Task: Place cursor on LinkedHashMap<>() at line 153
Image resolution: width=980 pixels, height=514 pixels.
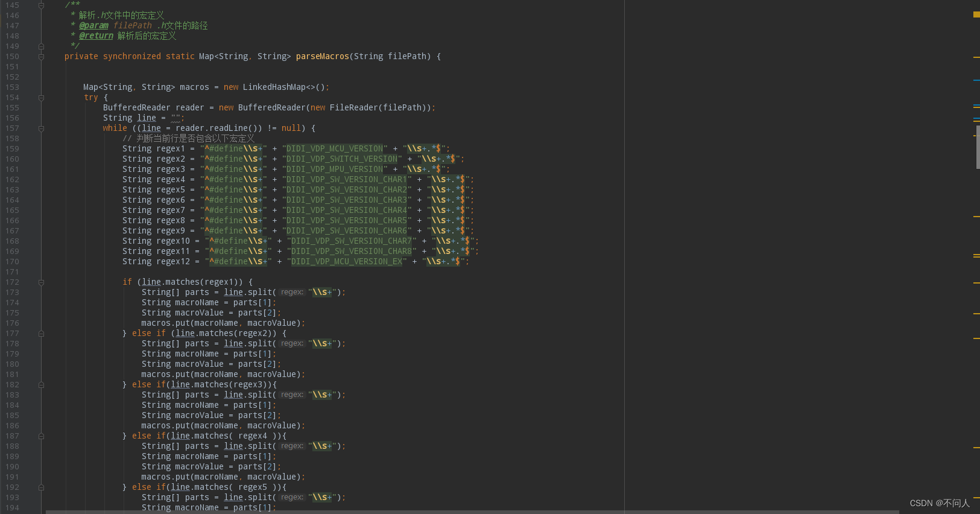Action: [x=283, y=87]
